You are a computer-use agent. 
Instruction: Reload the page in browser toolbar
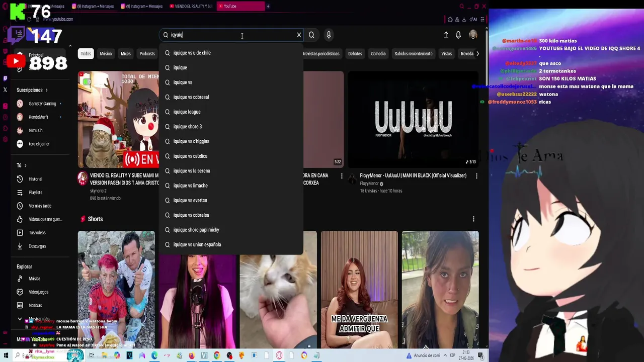click(29, 19)
